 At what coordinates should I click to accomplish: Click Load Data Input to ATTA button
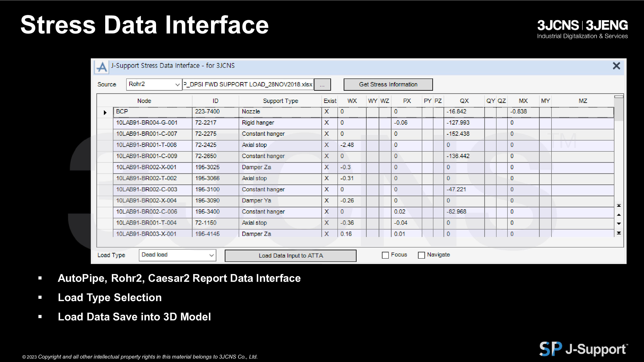290,256
